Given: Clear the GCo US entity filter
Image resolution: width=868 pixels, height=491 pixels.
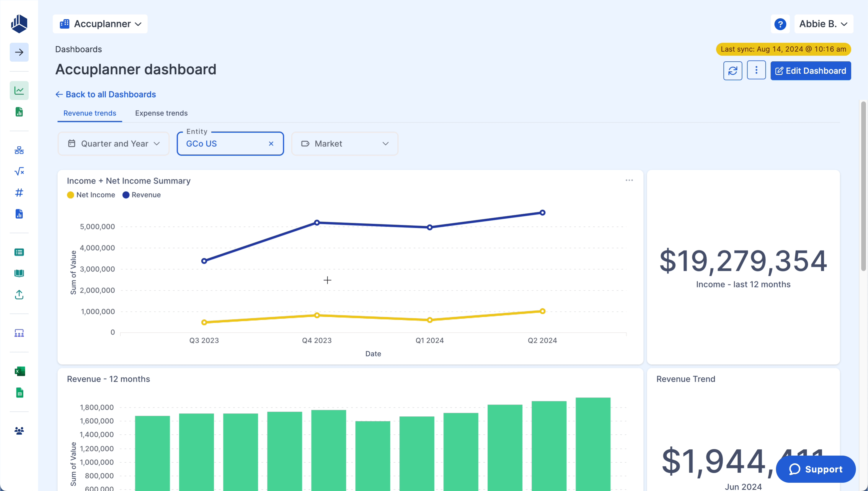Looking at the screenshot, I should click(x=271, y=143).
